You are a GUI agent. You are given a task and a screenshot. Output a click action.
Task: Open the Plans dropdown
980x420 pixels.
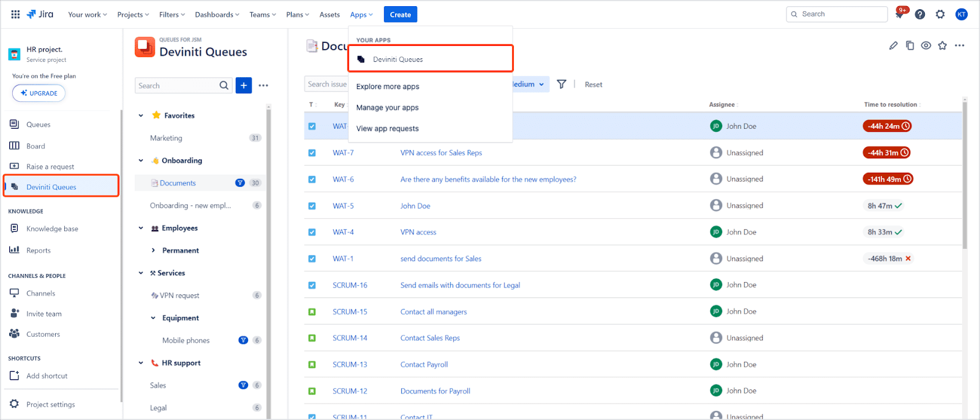pyautogui.click(x=298, y=15)
